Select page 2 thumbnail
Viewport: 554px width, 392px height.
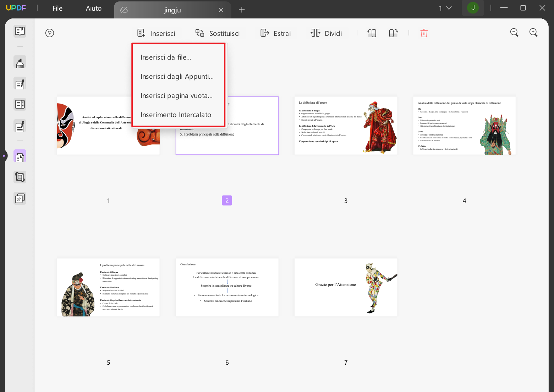pyautogui.click(x=227, y=126)
